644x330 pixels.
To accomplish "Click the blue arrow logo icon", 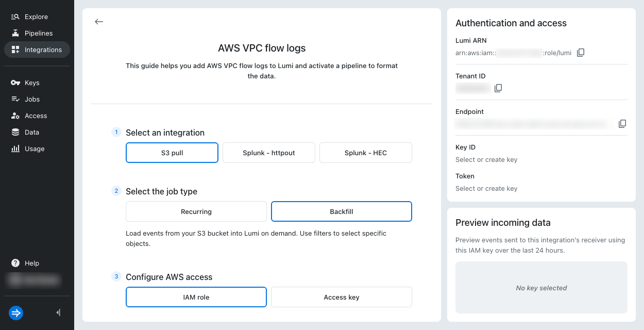I will [16, 312].
